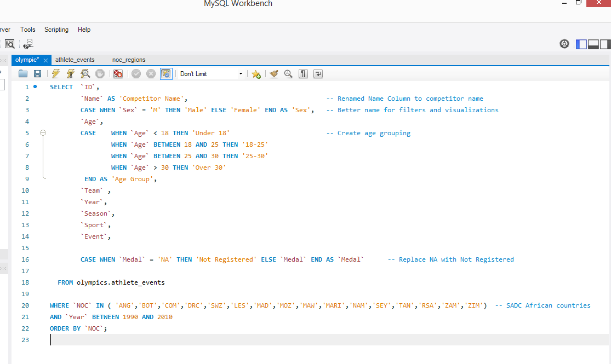Open the Scripting menu
The height and width of the screenshot is (364, 611).
click(56, 30)
